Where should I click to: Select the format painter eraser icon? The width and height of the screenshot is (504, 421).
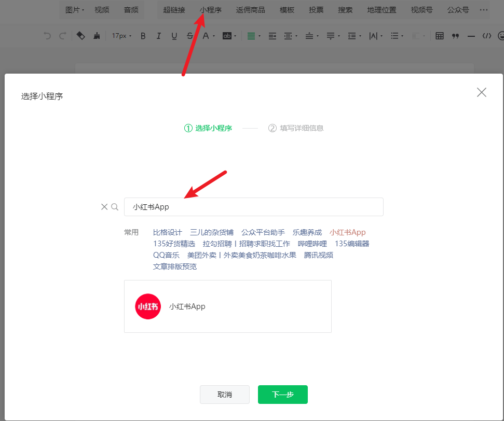pyautogui.click(x=80, y=36)
